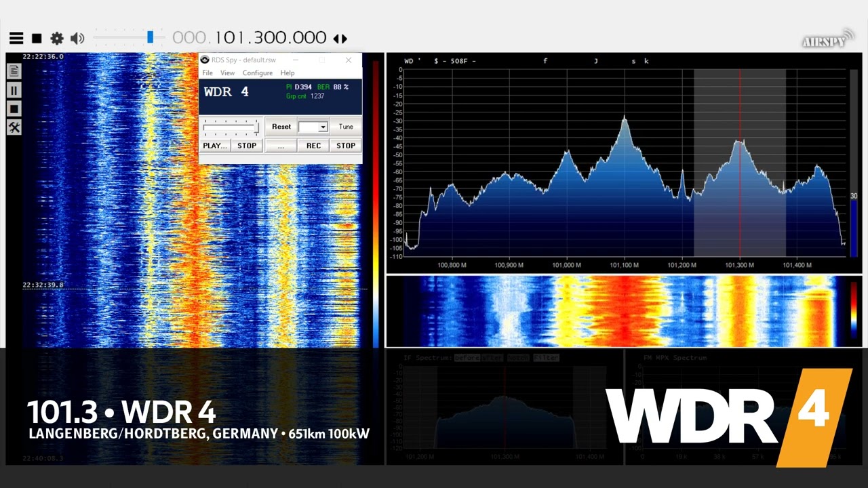The height and width of the screenshot is (488, 868).
Task: Minimize the RDS Spy window
Action: 296,60
